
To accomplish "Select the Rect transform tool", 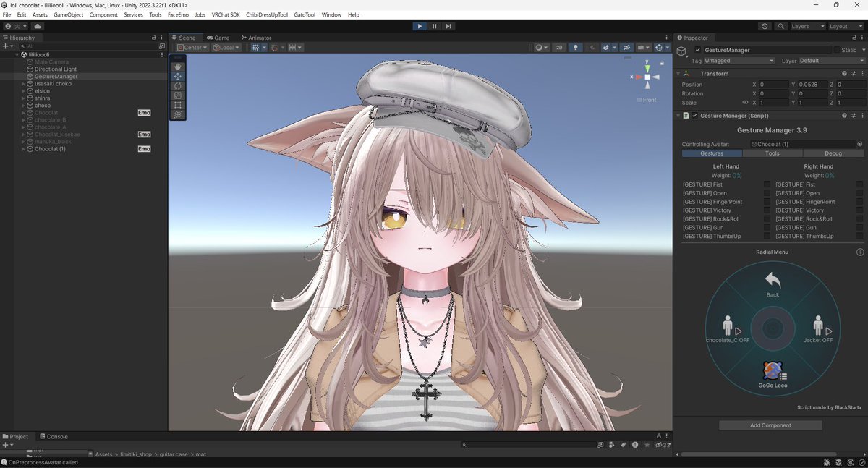I will tap(178, 104).
